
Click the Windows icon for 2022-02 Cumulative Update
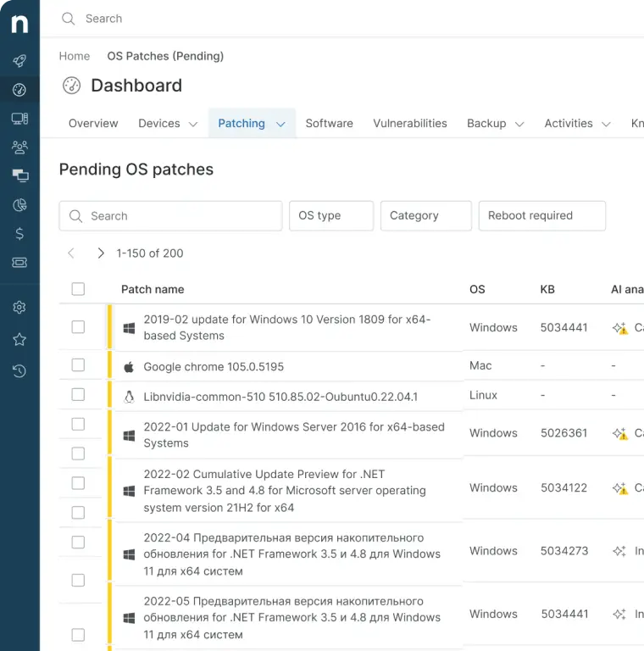click(129, 491)
